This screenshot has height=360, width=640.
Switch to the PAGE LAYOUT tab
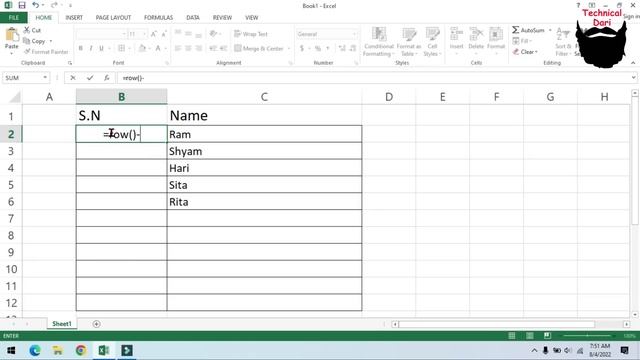click(x=113, y=18)
